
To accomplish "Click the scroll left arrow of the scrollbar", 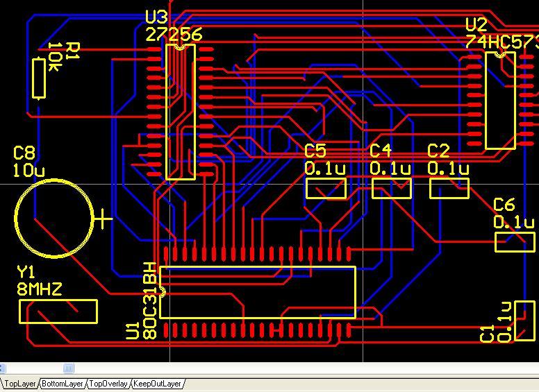I will point(2,368).
